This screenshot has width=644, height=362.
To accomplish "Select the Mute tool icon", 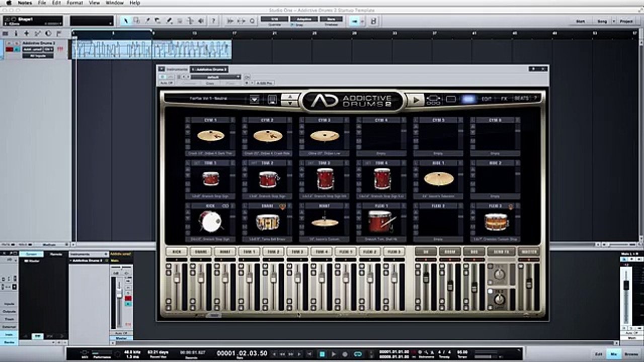I will point(180,21).
